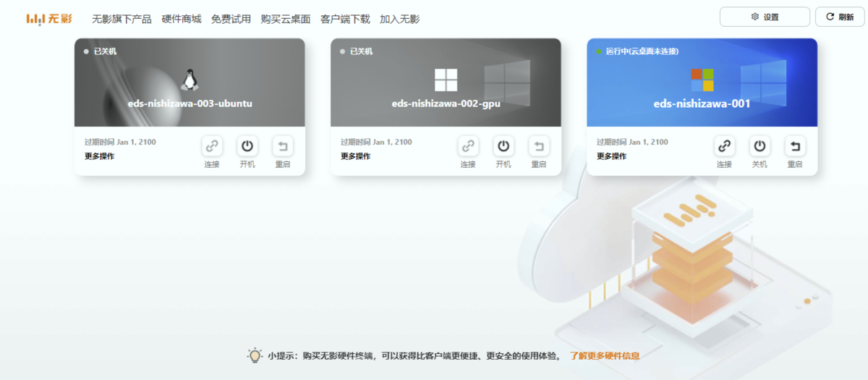Restart eds-nishizawa-003-ubuntu desktop
This screenshot has width=868, height=380.
coord(283,146)
